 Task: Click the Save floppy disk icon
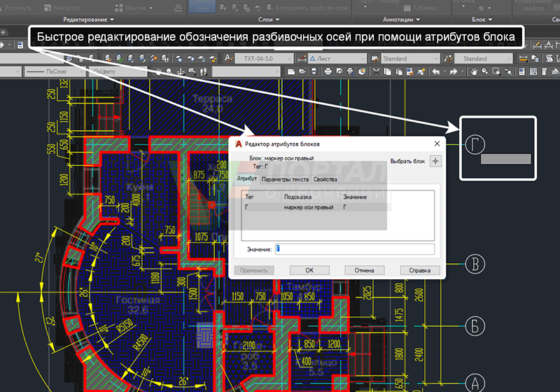(314, 72)
